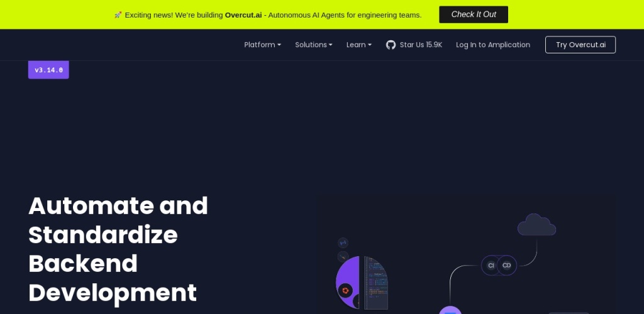644x314 pixels.
Task: Open the Solutions dropdown menu
Action: click(313, 45)
